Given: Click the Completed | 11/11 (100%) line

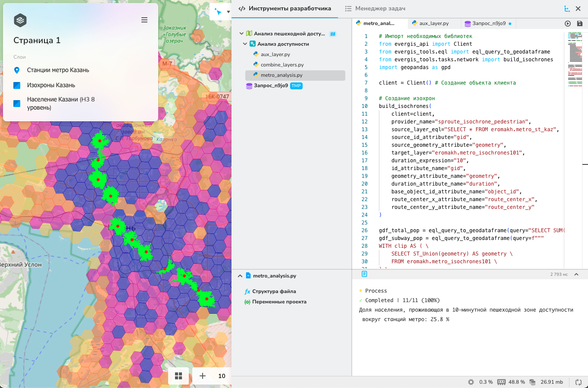Looking at the screenshot, I should [x=402, y=300].
